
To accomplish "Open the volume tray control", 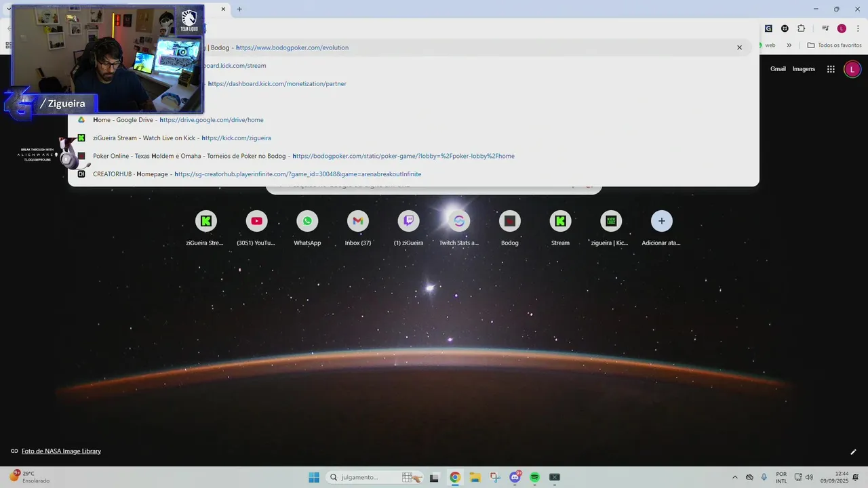I will 809,477.
